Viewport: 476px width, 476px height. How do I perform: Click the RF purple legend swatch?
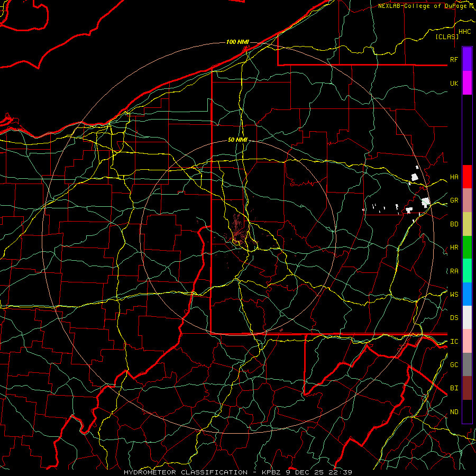pos(467,59)
